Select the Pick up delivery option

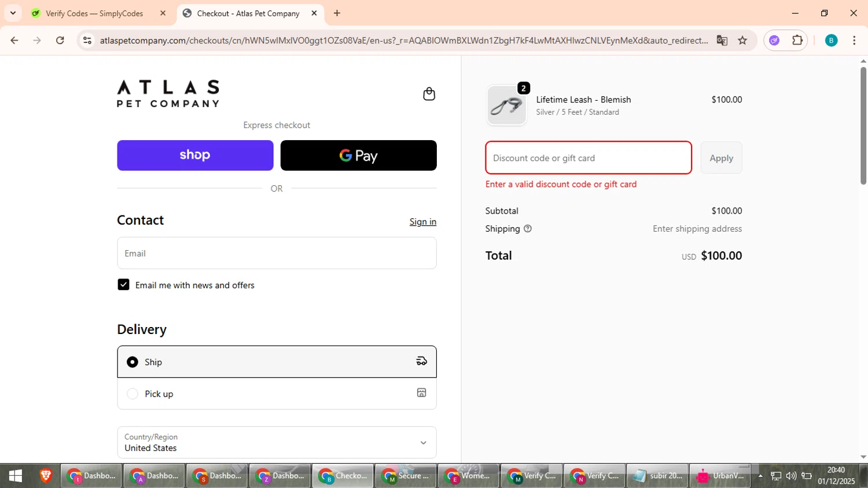coord(277,394)
